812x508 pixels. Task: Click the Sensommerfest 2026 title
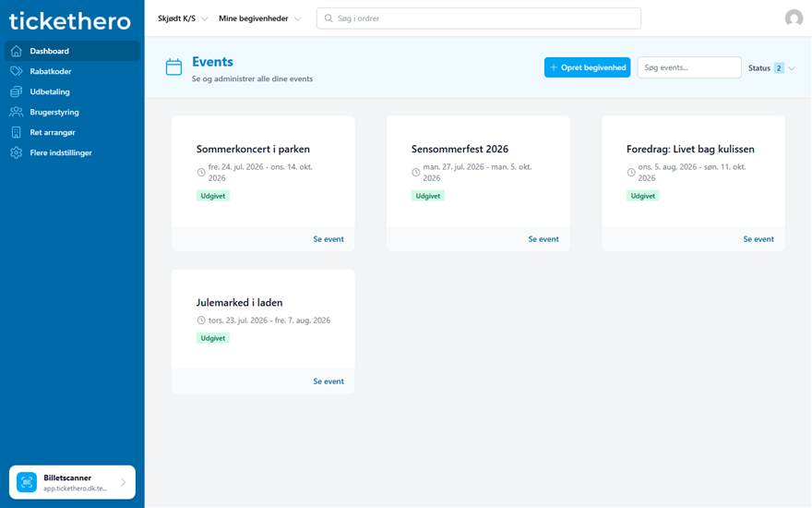[460, 150]
